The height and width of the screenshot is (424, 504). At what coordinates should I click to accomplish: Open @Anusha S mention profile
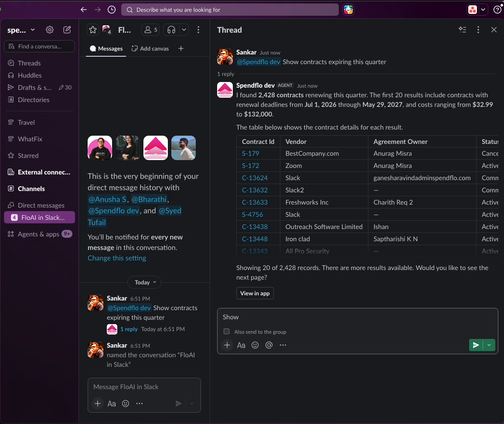tap(107, 199)
